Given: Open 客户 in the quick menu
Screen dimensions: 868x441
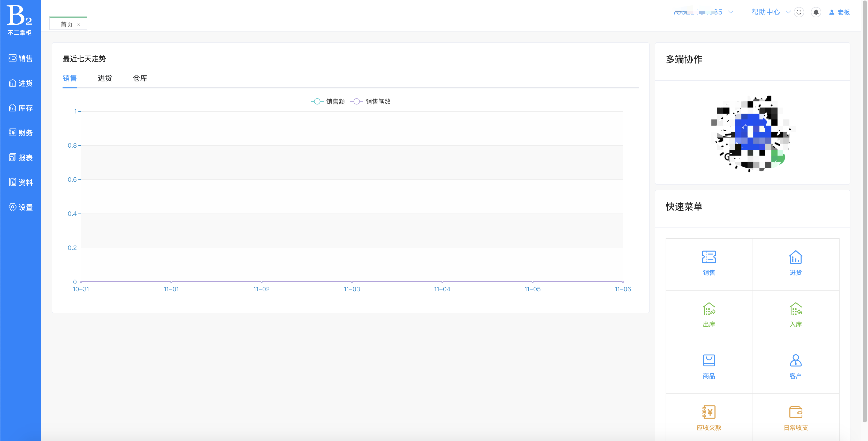Looking at the screenshot, I should coord(796,368).
